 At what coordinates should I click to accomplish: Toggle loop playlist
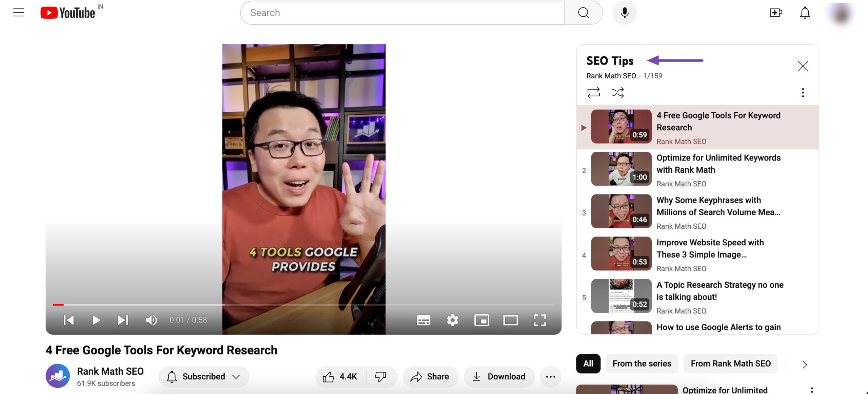593,92
